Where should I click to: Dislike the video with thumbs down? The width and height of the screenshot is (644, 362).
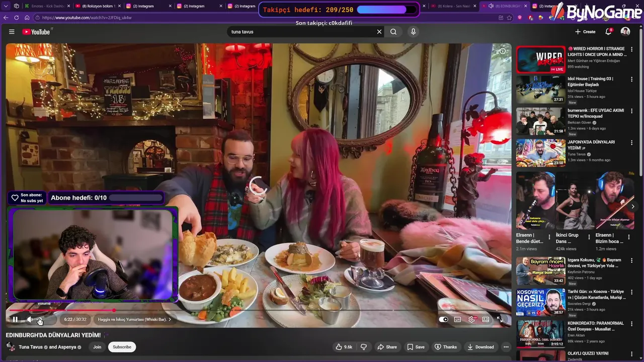tap(364, 347)
